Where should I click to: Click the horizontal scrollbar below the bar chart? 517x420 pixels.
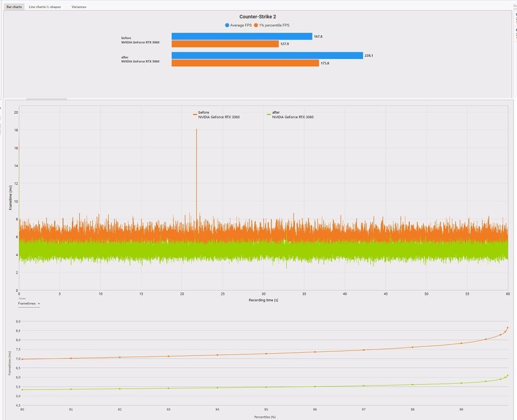point(47,99)
